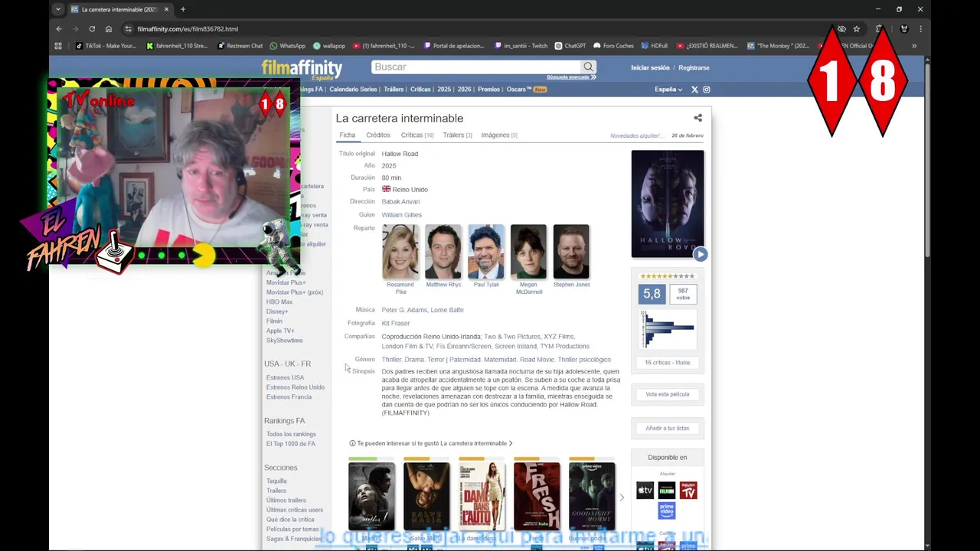Open 'El Top 1000 de FA' link
The width and height of the screenshot is (980, 551).
tap(290, 444)
